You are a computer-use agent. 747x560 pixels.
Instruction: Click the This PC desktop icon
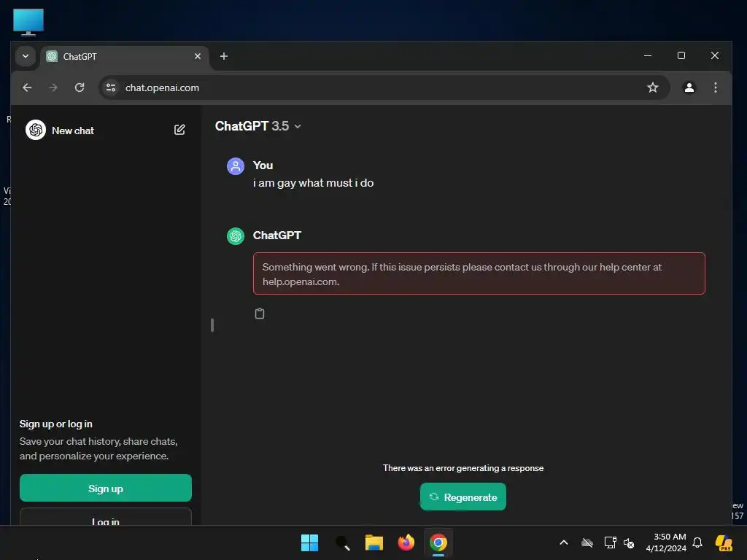coord(28,22)
